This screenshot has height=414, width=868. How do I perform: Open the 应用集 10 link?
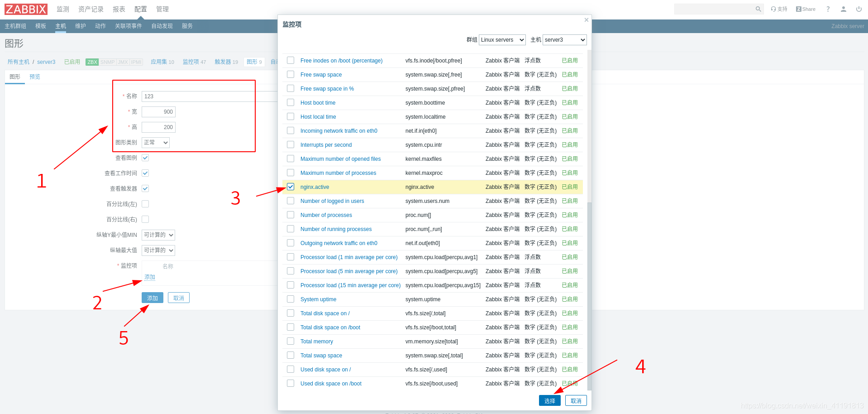point(162,62)
